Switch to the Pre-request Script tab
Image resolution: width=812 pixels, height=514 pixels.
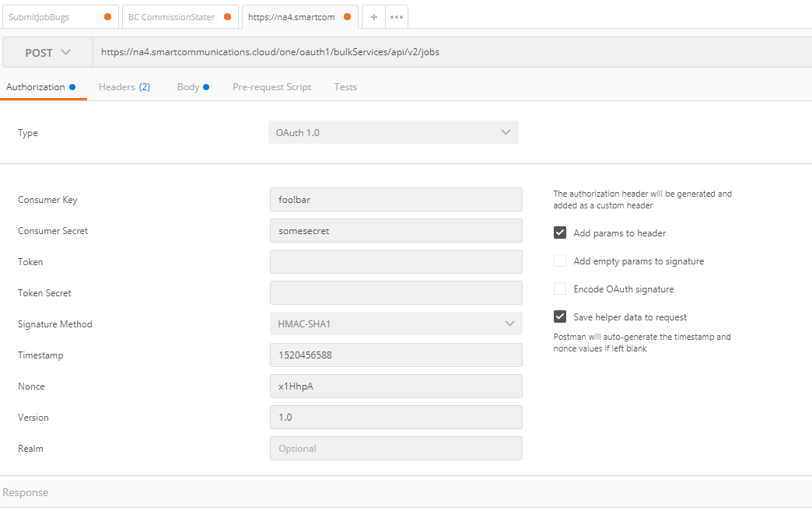pyautogui.click(x=271, y=86)
